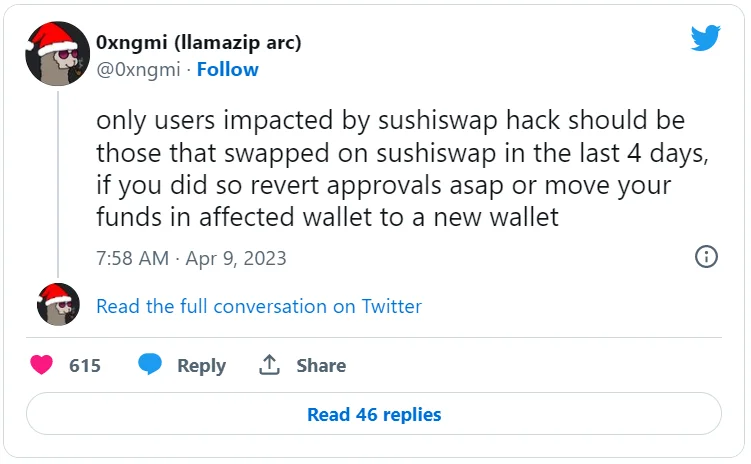
Task: Click the Reply text label
Action: pyautogui.click(x=201, y=366)
